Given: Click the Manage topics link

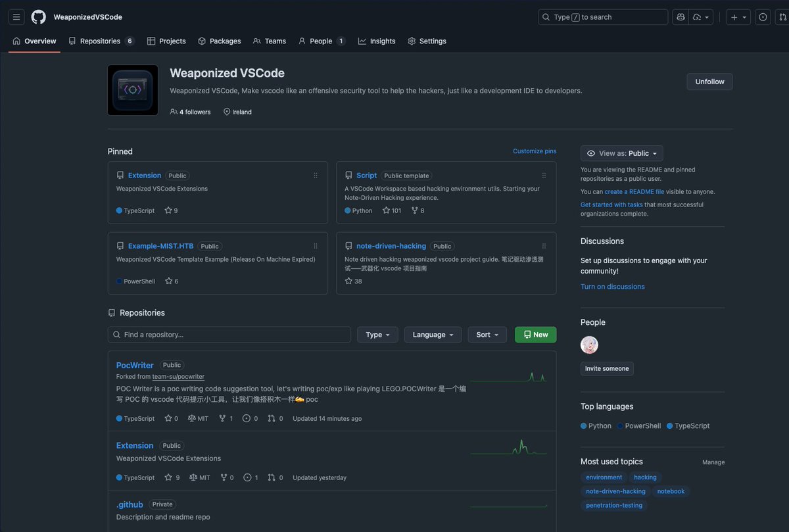Looking at the screenshot, I should pos(713,462).
